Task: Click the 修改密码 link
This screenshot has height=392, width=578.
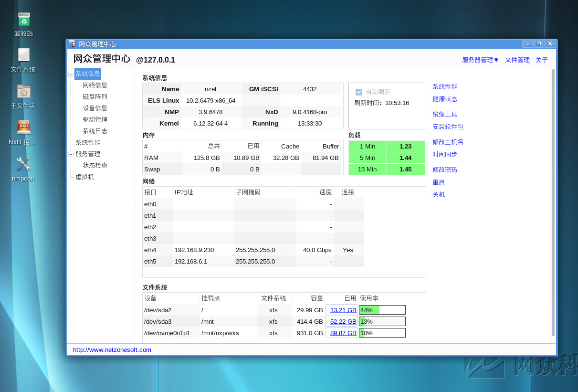Action: (445, 170)
